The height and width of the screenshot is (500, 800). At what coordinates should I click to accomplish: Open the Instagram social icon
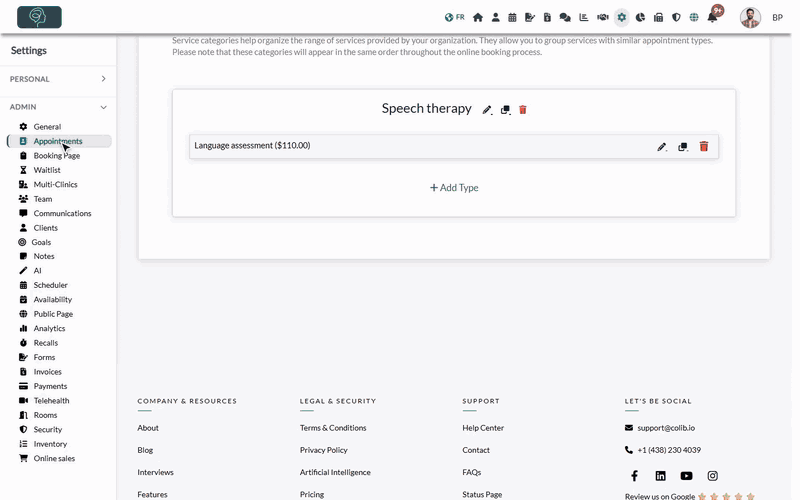713,476
